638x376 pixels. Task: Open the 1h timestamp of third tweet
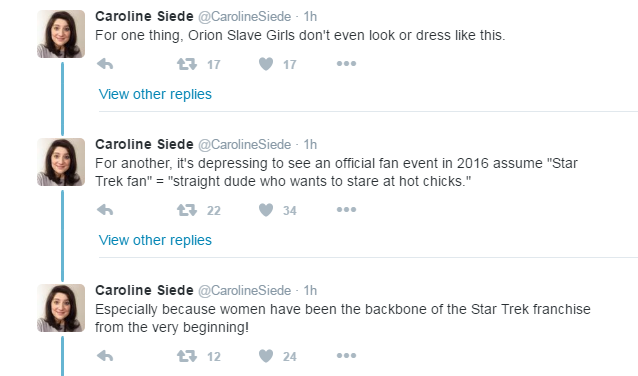click(310, 291)
